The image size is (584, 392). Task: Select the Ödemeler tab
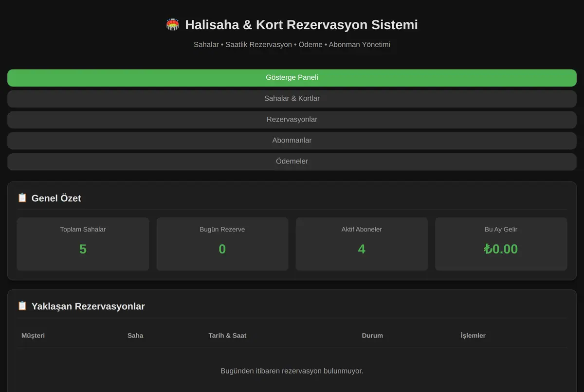pos(292,161)
